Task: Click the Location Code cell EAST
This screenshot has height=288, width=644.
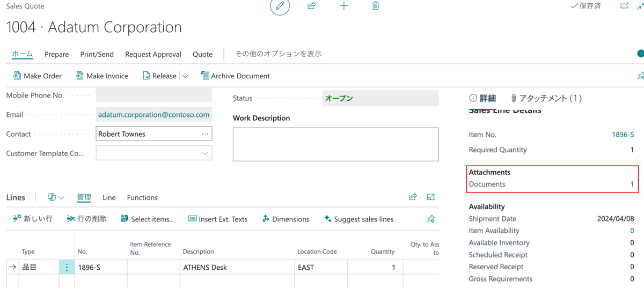Action: coord(321,267)
